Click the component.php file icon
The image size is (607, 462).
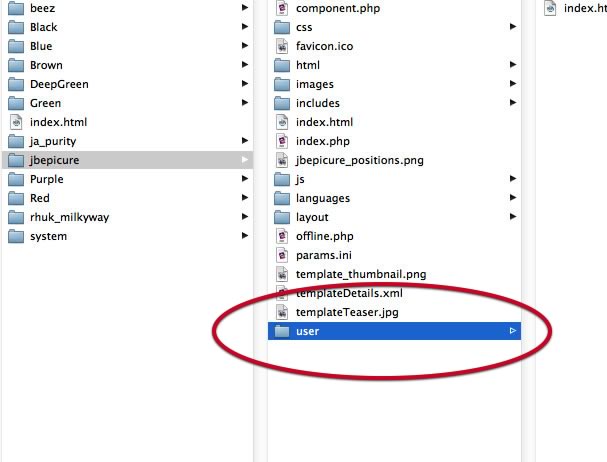point(282,8)
